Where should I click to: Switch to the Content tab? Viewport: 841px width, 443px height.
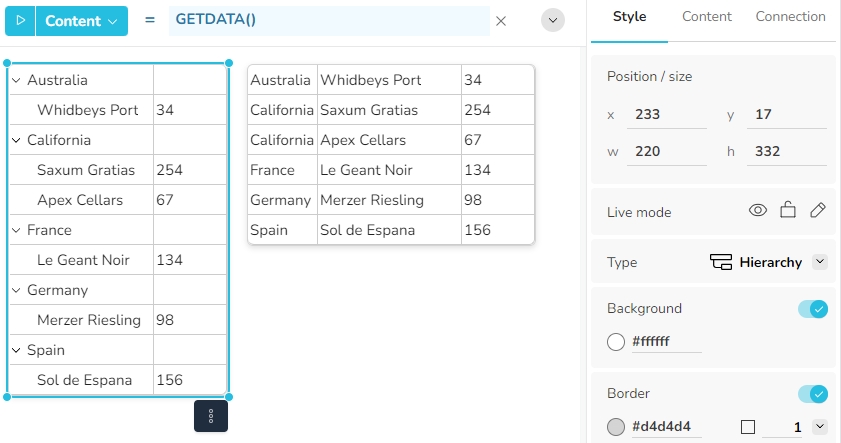tap(707, 17)
